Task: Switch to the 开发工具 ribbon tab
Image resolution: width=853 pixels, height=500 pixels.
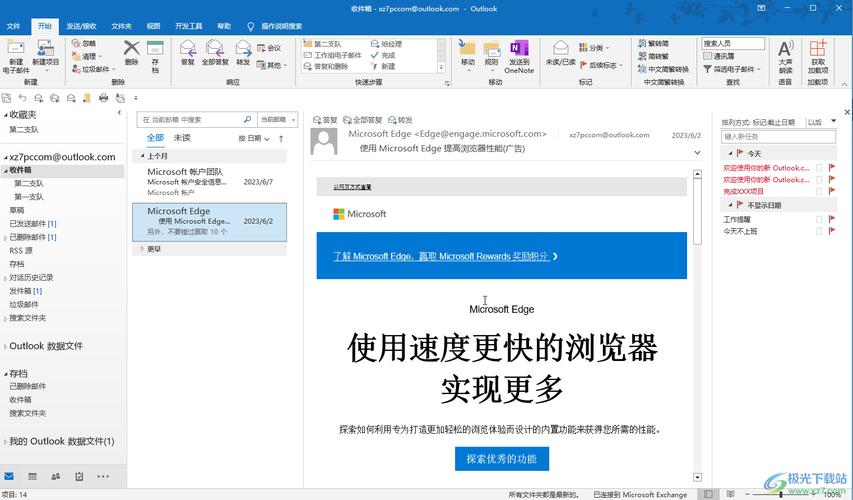Action: (189, 26)
